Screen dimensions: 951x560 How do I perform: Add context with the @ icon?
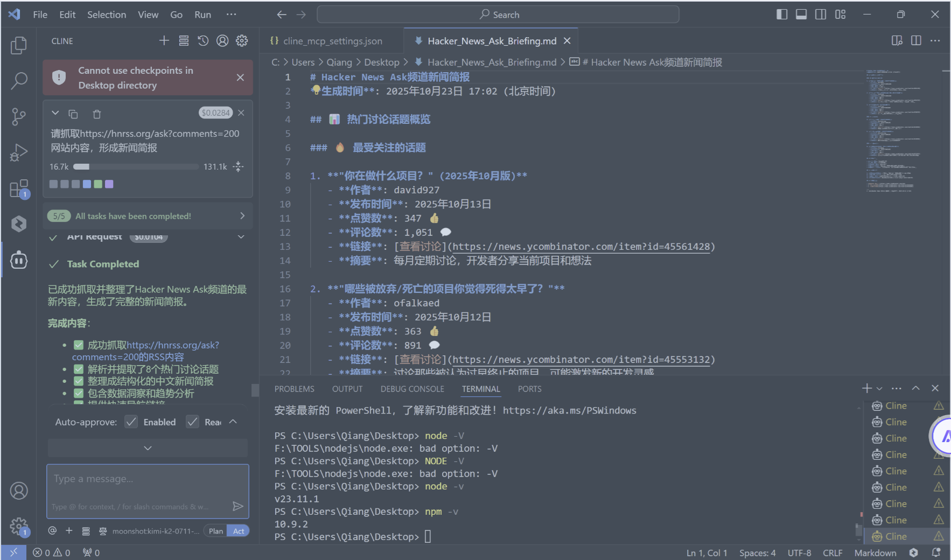52,531
